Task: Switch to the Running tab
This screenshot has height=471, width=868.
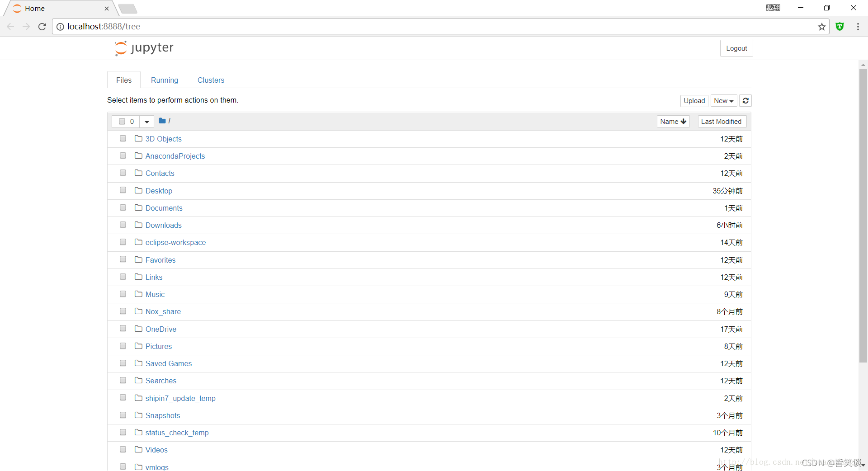Action: (x=165, y=80)
